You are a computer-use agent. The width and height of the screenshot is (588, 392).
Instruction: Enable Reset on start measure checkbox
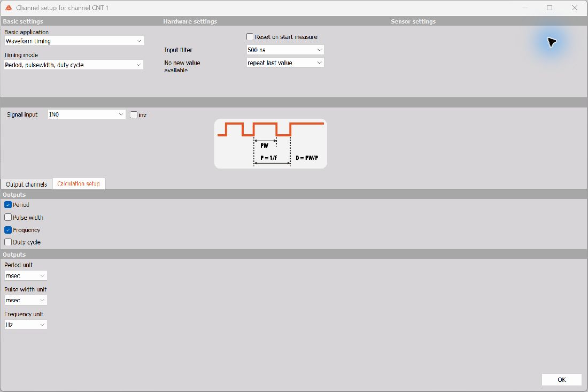tap(250, 37)
